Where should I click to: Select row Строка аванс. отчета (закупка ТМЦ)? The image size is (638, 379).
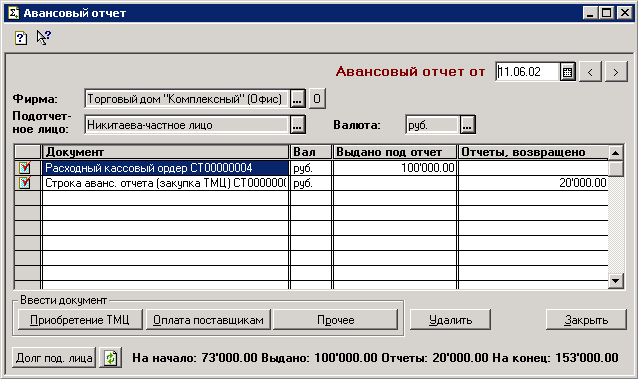click(x=166, y=183)
